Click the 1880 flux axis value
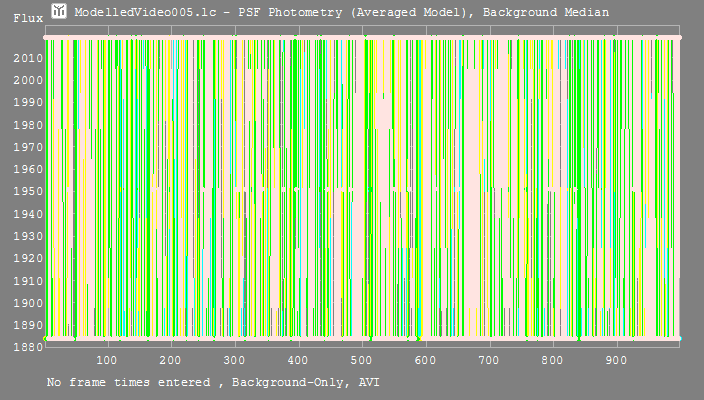Screen dimensions: 704x400 coord(28,347)
